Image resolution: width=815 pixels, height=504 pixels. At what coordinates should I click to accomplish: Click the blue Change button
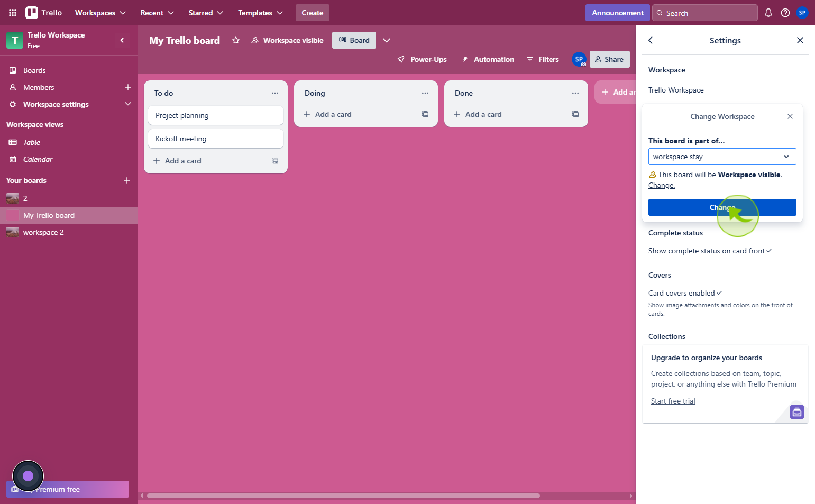click(722, 207)
